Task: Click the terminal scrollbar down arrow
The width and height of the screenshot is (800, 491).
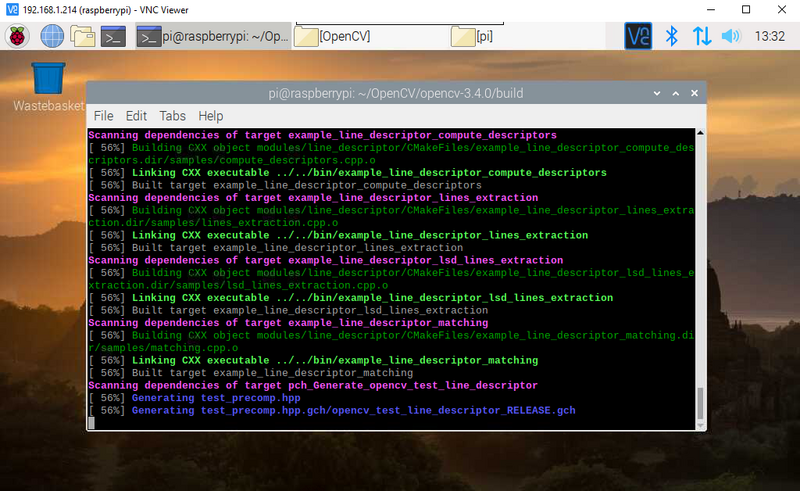Action: [701, 425]
